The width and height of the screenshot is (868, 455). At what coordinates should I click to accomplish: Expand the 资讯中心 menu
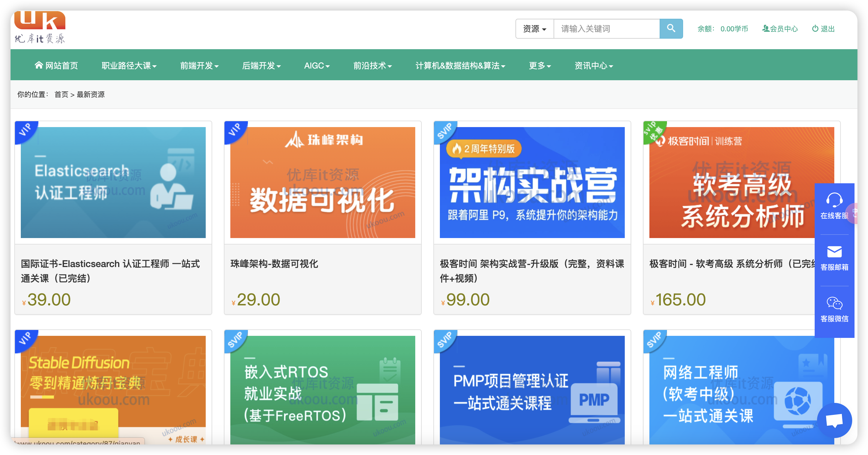pyautogui.click(x=594, y=65)
